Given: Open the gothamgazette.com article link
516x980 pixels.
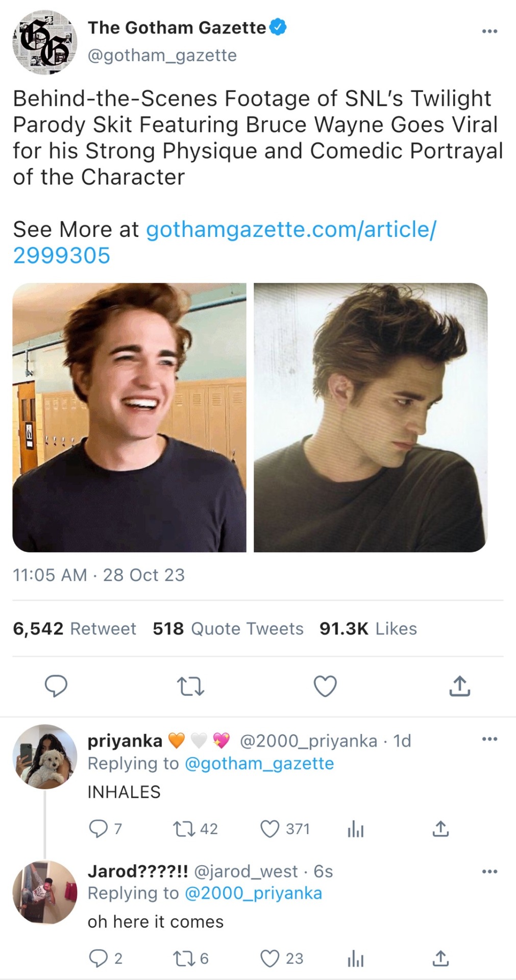Looking at the screenshot, I should 290,230.
